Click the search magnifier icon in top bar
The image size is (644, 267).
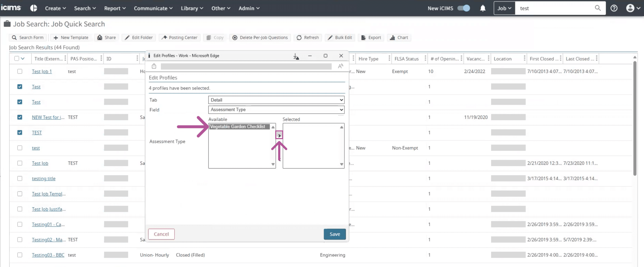pos(598,8)
